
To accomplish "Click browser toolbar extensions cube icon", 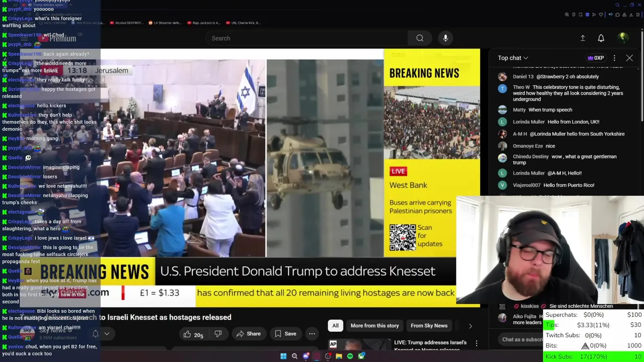I will click(x=617, y=15).
